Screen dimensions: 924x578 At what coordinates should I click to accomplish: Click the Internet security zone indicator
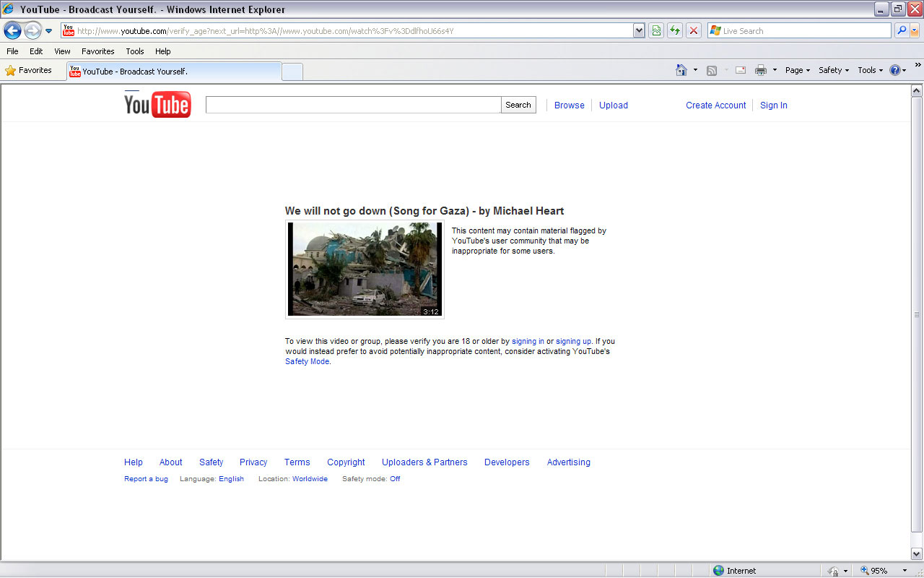[x=735, y=571]
